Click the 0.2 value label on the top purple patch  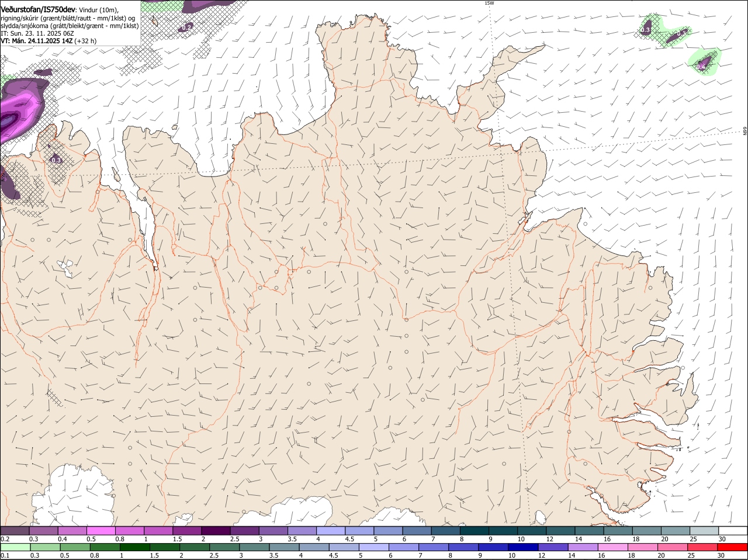(186, 27)
